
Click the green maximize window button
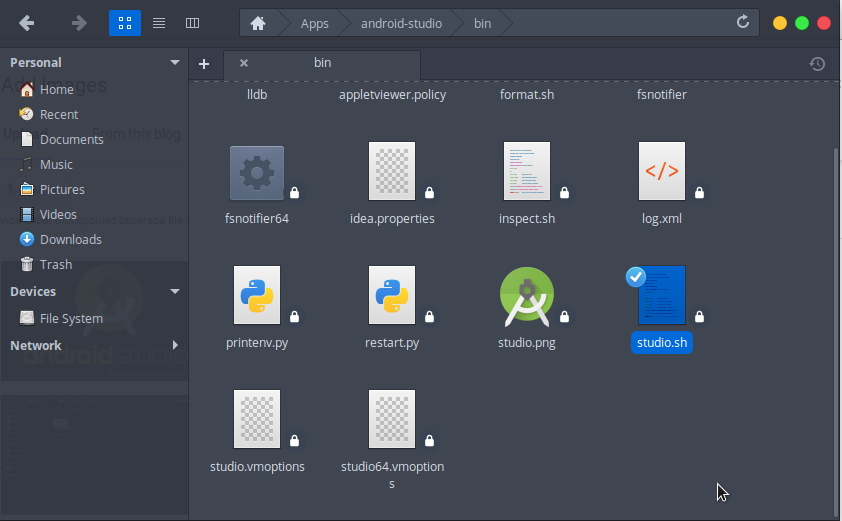(x=802, y=23)
